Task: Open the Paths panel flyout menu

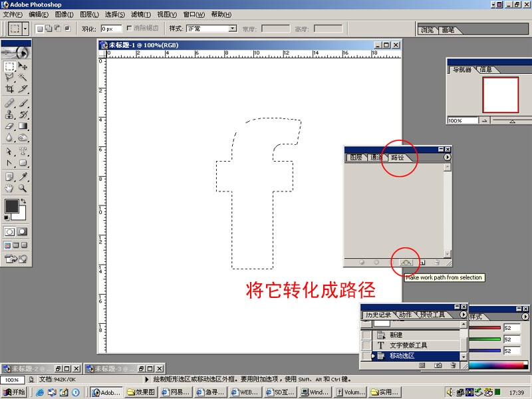Action: pyautogui.click(x=447, y=157)
